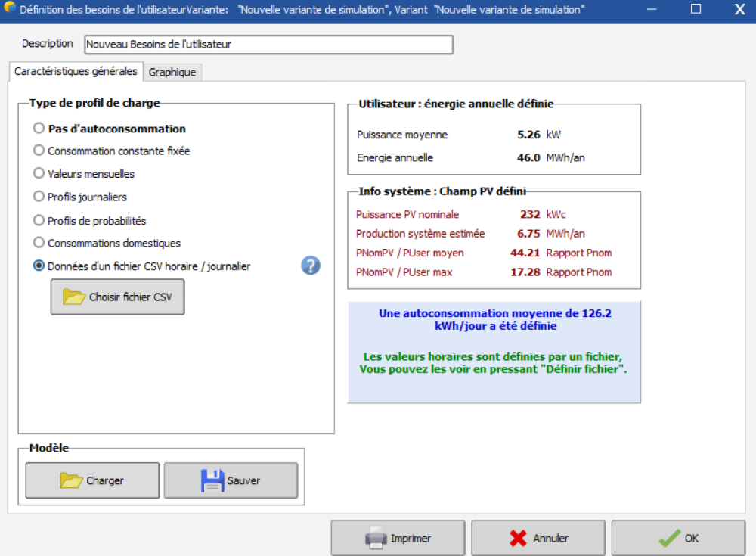The image size is (756, 556).
Task: Click the PVsyst app icon in title bar
Action: (x=8, y=10)
